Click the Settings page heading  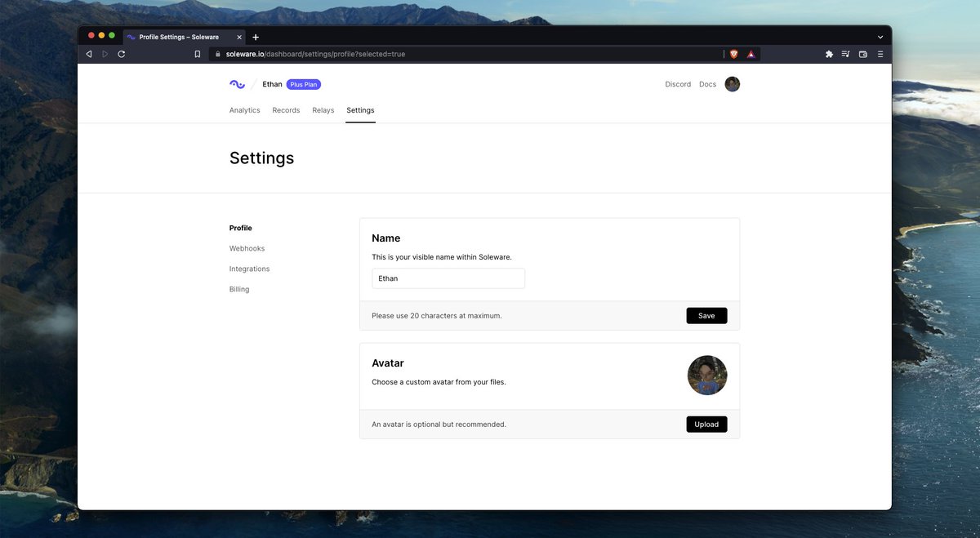point(261,158)
